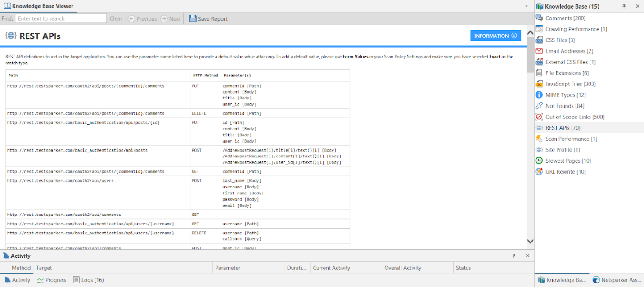The height and width of the screenshot is (287, 644).
Task: Click the Next arrow icon
Action: point(164,19)
